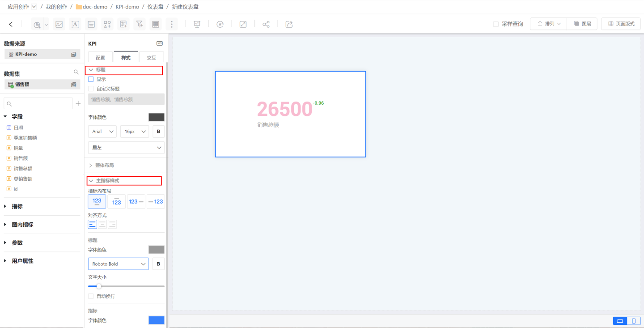Set 对齐方式 to right align
The height and width of the screenshot is (328, 644).
click(x=112, y=224)
